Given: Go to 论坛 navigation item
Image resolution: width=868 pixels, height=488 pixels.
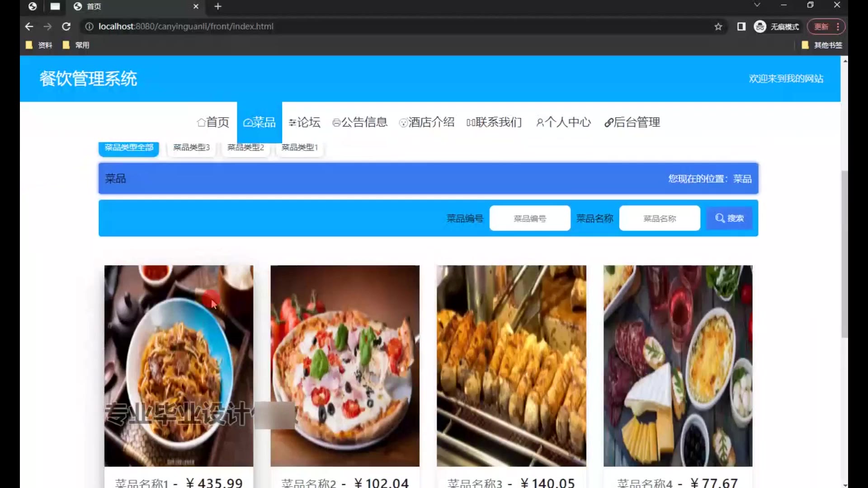Looking at the screenshot, I should (304, 122).
